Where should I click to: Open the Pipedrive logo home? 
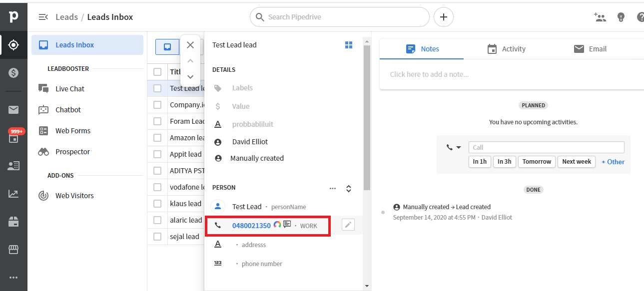(x=13, y=17)
